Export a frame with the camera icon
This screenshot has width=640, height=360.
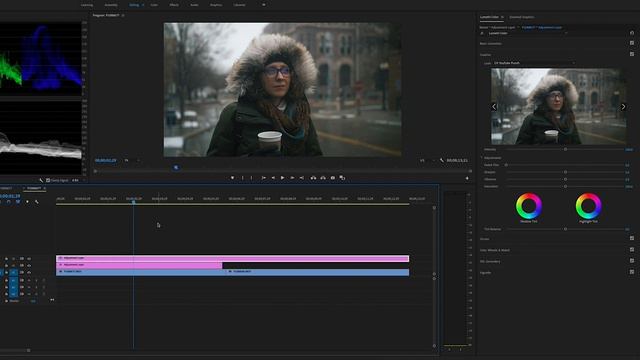(x=333, y=178)
